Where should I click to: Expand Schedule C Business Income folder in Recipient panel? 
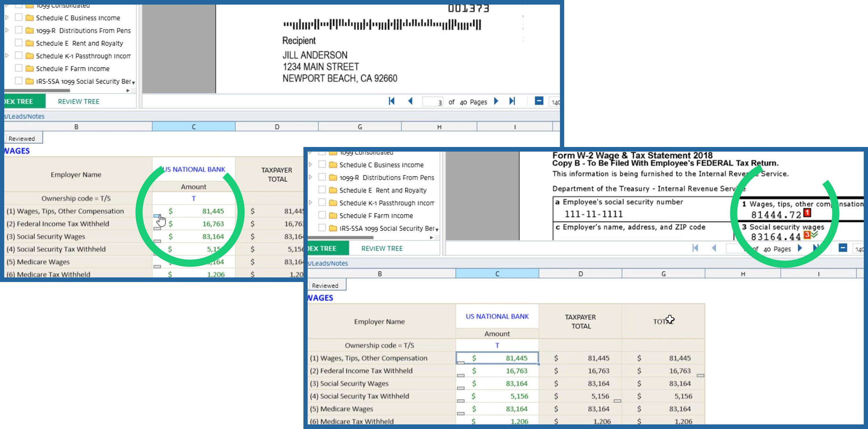(x=7, y=18)
